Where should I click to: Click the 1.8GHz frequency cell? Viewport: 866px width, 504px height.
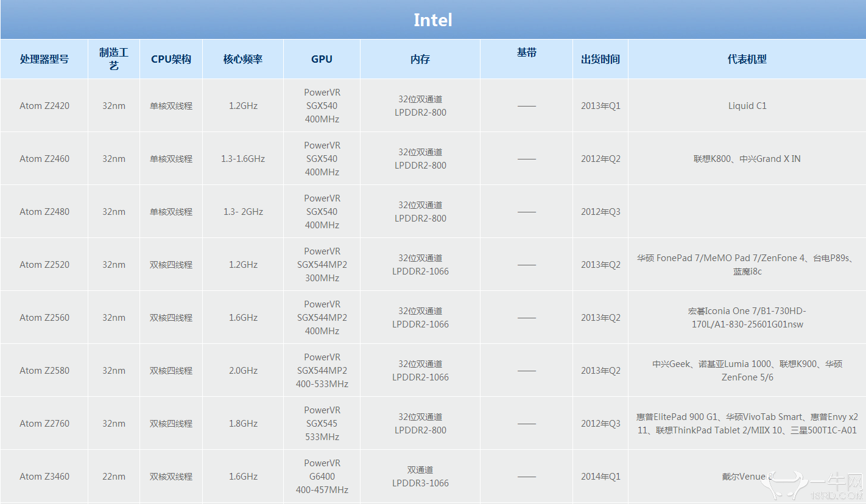[x=243, y=424]
